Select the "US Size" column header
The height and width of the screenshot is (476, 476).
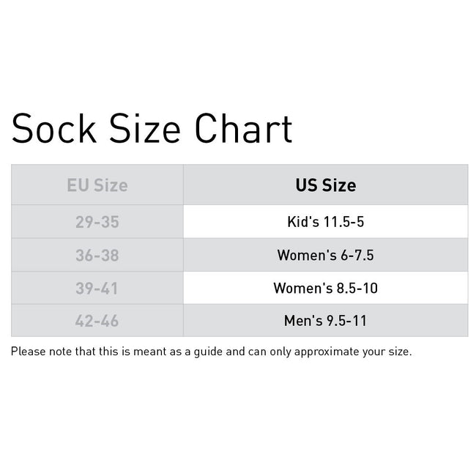coord(325,185)
